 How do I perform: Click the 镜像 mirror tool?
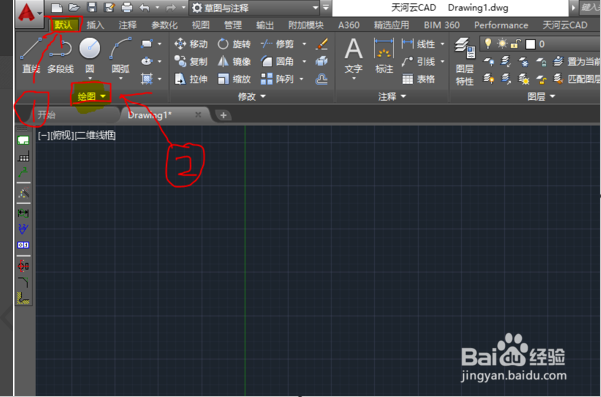coord(234,61)
